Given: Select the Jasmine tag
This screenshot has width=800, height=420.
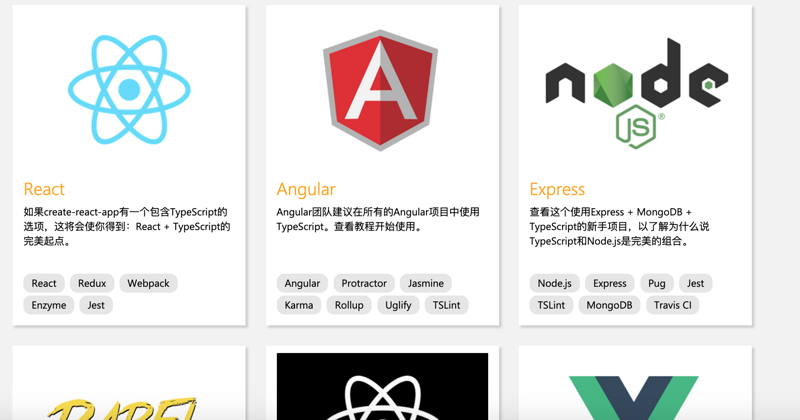Looking at the screenshot, I should 426,283.
